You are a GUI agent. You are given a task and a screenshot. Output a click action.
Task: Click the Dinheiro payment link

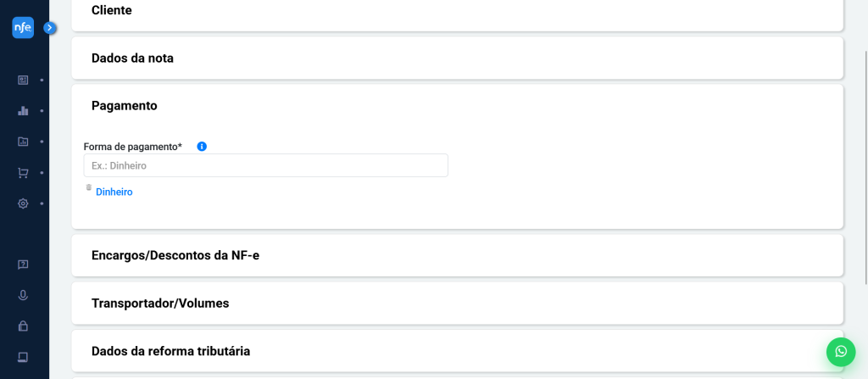(x=114, y=192)
